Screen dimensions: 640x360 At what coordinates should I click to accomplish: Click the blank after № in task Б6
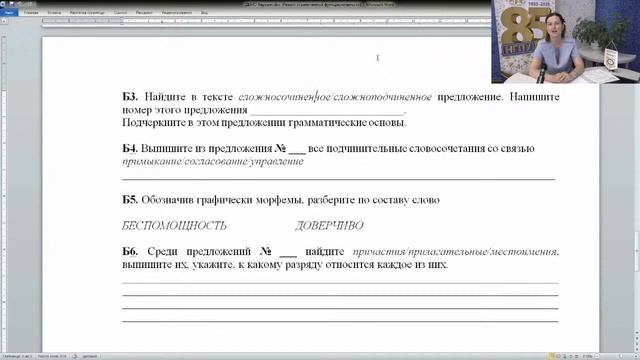click(x=288, y=253)
